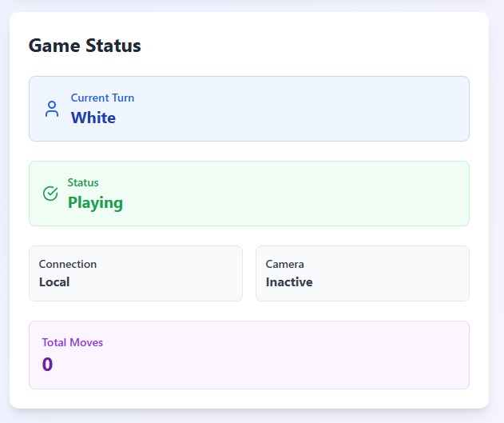Click the Local connection value

click(x=54, y=282)
